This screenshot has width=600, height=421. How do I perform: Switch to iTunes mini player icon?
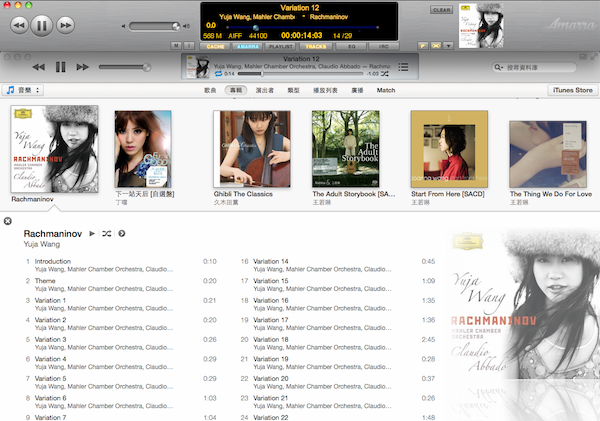pos(583,57)
